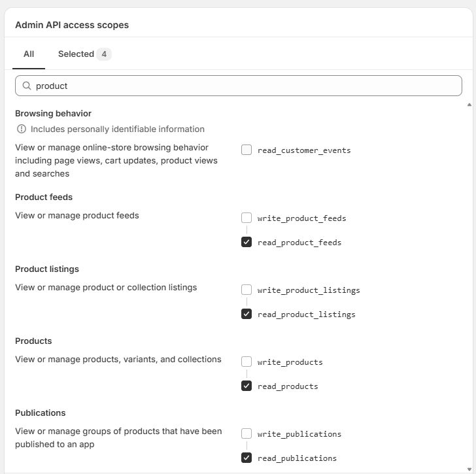Click the search magnifier icon

point(27,86)
